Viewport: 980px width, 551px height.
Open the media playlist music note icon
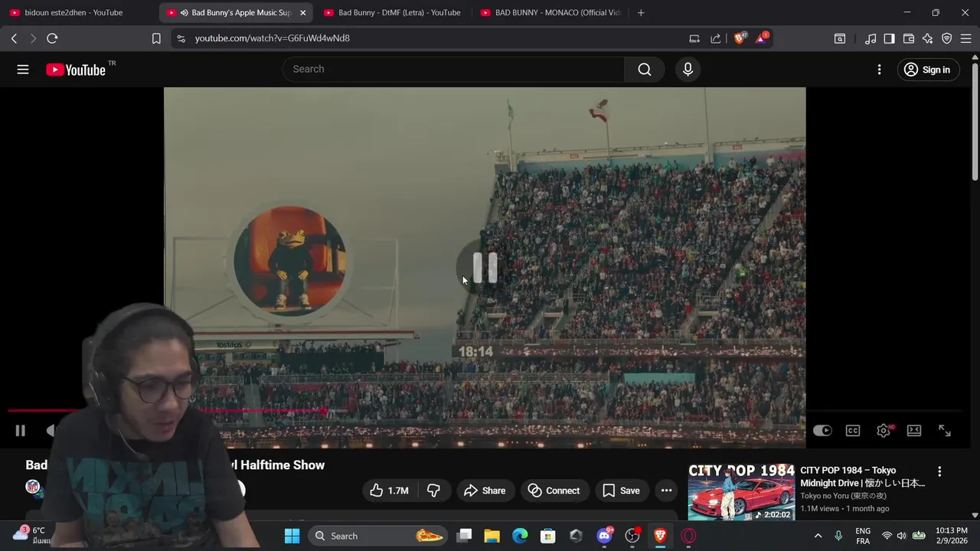coord(871,38)
